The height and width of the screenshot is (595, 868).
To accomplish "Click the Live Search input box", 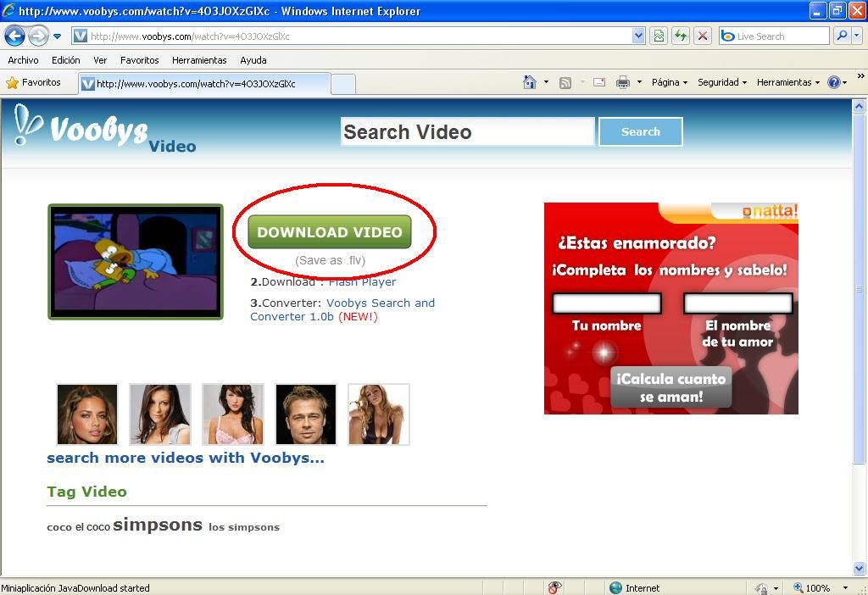I will tap(774, 36).
